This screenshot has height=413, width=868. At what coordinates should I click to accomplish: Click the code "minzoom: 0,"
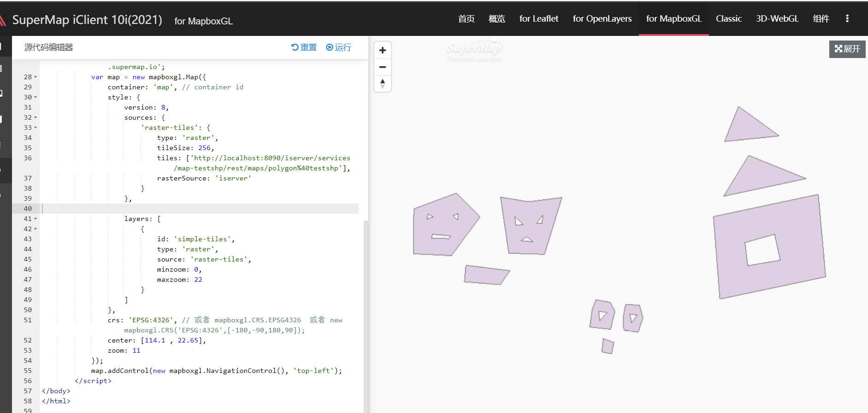[179, 269]
